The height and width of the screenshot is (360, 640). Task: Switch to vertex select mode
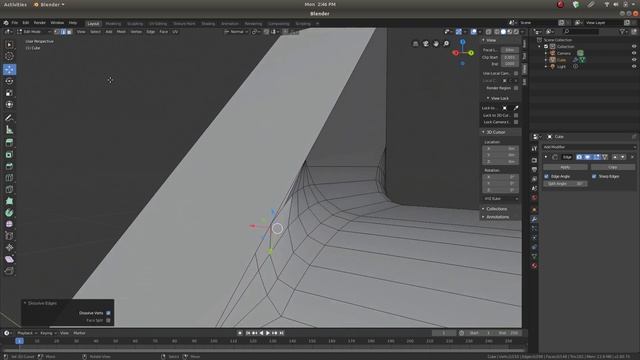57,31
